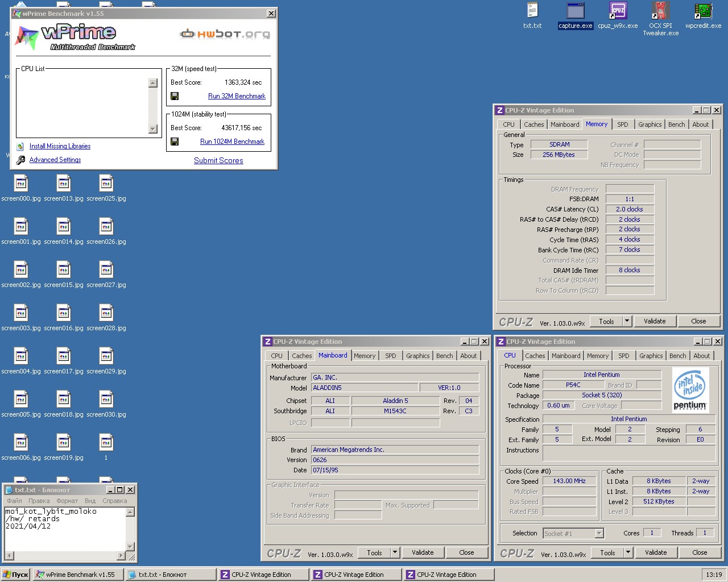
Task: Open Файл menu in Notepad
Action: point(14,501)
